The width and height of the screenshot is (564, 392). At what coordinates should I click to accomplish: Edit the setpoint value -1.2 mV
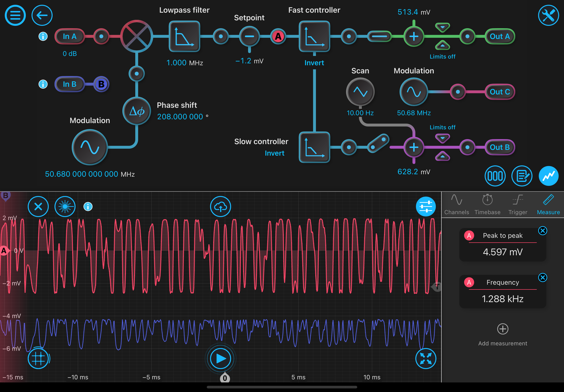point(249,61)
